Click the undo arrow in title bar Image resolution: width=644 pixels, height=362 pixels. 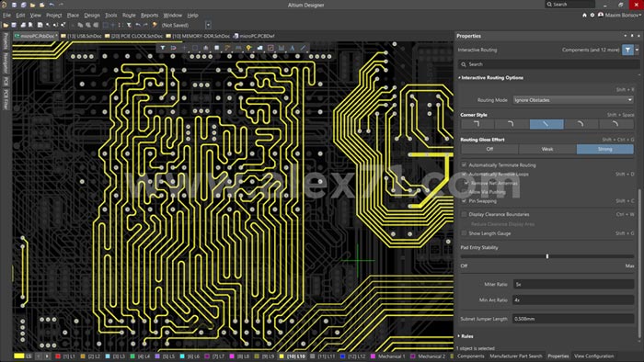point(52,5)
